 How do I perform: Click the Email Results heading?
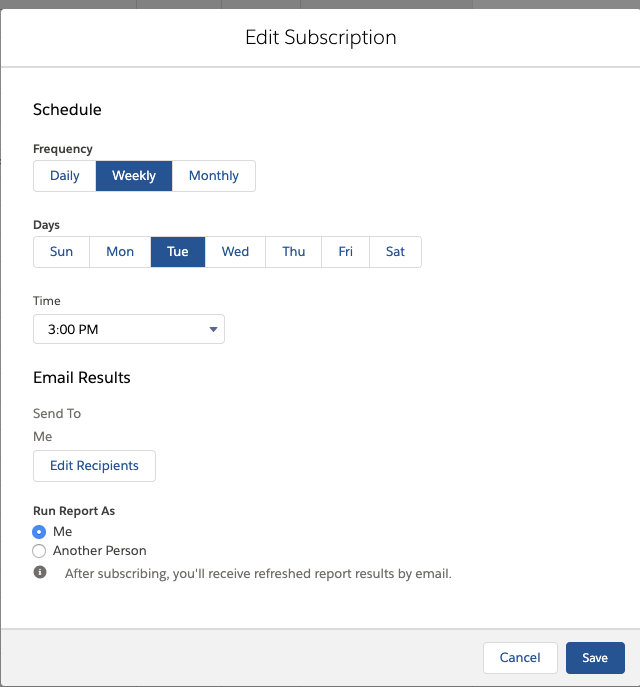[x=82, y=378]
